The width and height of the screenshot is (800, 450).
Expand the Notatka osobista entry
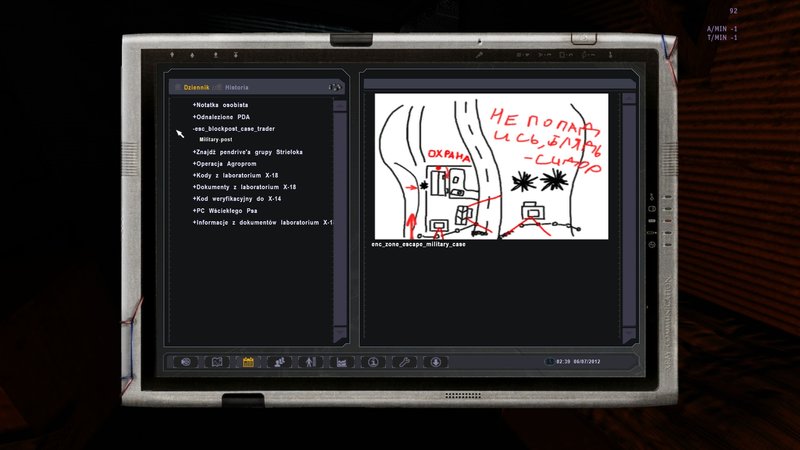point(222,105)
